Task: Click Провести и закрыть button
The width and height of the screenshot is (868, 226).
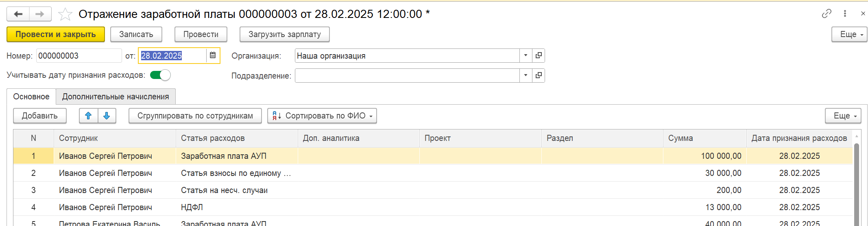Action: pyautogui.click(x=56, y=34)
